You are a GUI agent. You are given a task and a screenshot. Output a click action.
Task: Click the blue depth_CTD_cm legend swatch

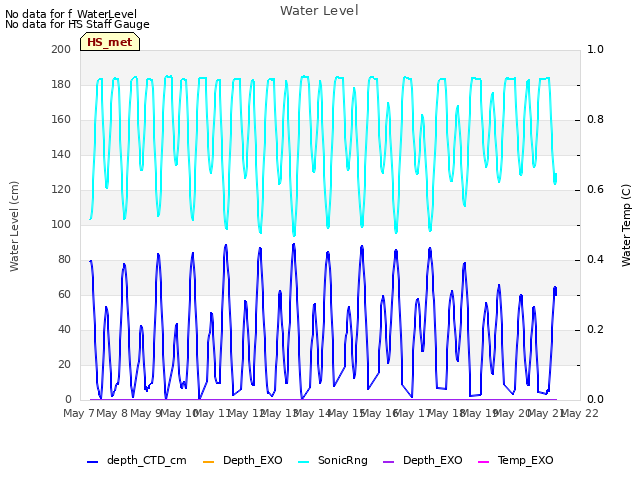[x=93, y=462]
